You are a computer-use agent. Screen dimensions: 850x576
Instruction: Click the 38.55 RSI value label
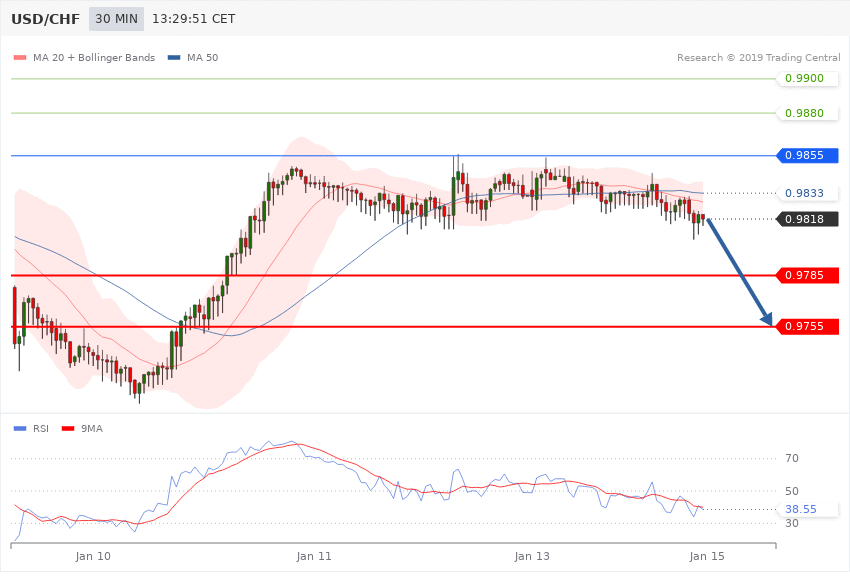[808, 509]
